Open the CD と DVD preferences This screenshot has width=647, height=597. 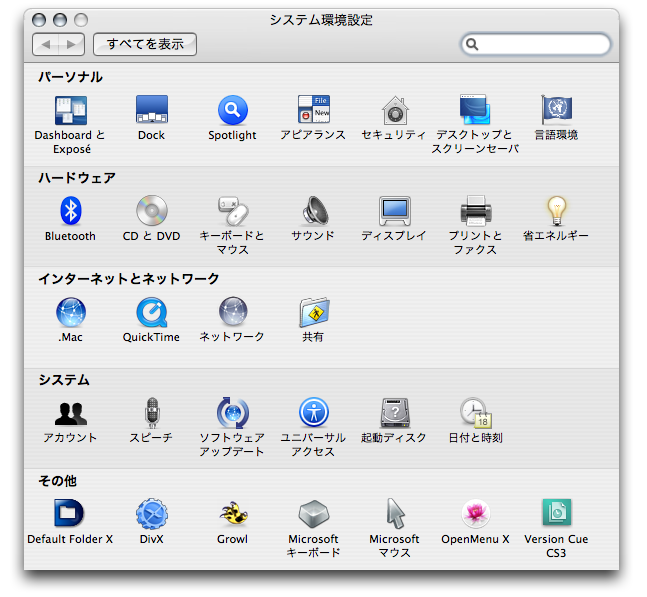pyautogui.click(x=151, y=212)
